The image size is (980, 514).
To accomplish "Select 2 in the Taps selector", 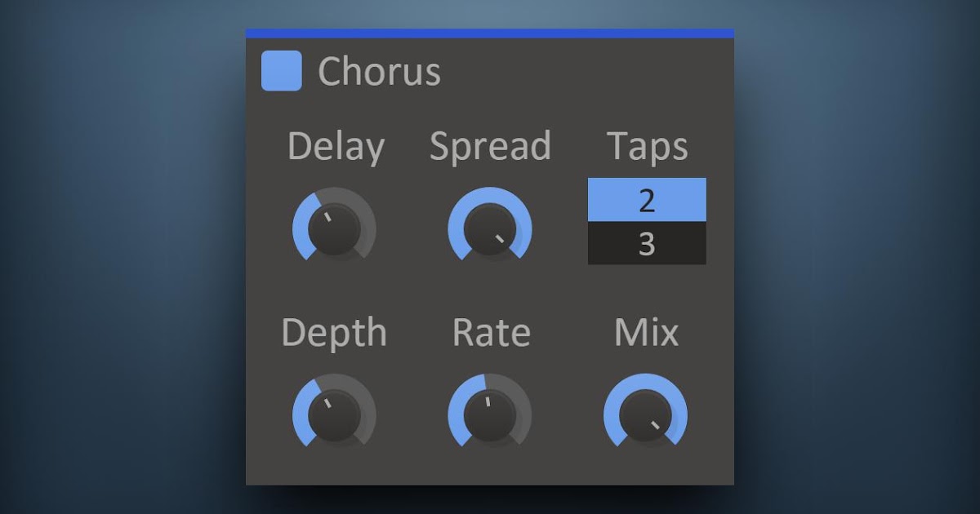I will tap(647, 200).
